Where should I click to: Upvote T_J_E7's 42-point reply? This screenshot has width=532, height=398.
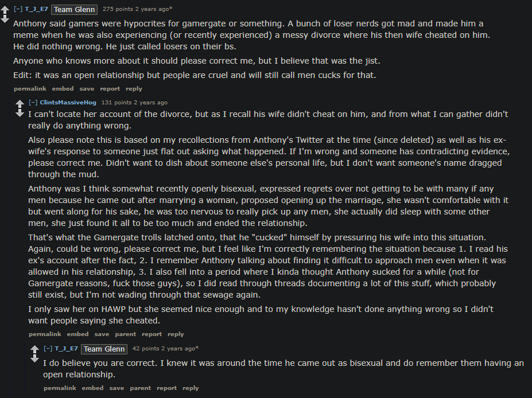[x=35, y=349]
